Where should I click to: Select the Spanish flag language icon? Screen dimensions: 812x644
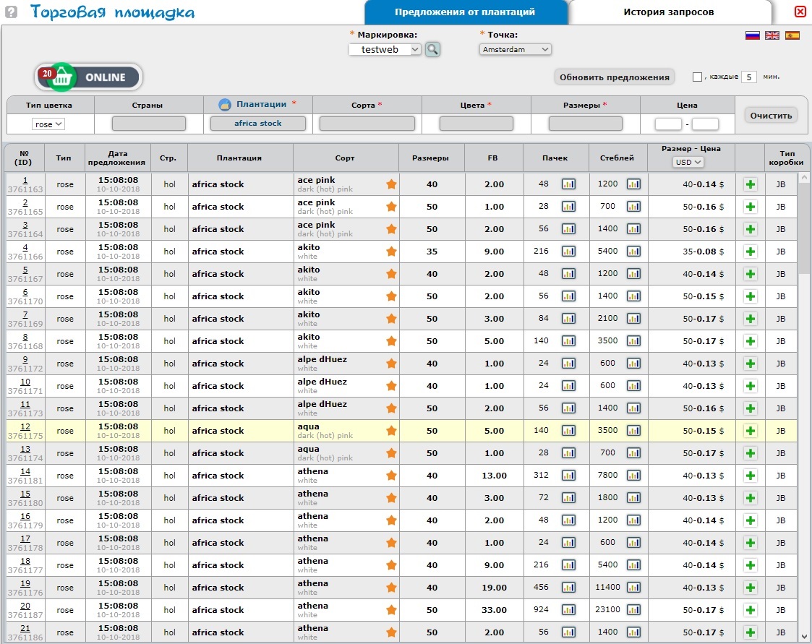coord(792,35)
